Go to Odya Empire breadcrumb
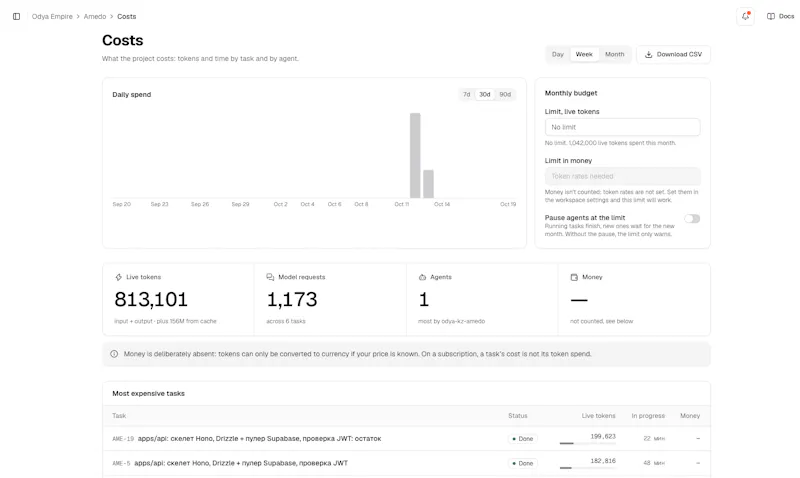This screenshot has width=800, height=478. coord(52,16)
